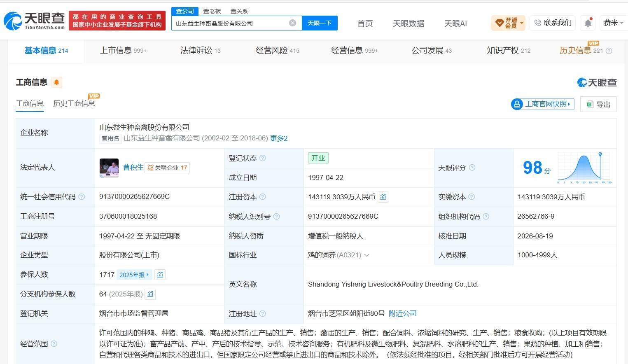
Task: Open help for 登记状态
Action: click(x=263, y=158)
